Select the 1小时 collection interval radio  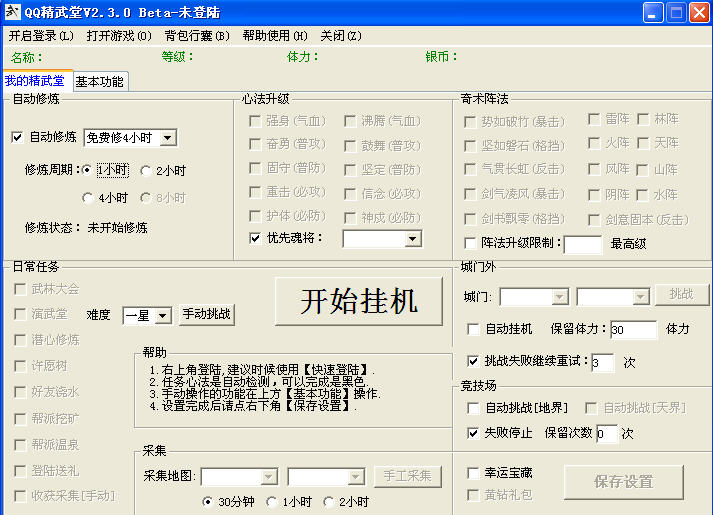pos(271,502)
